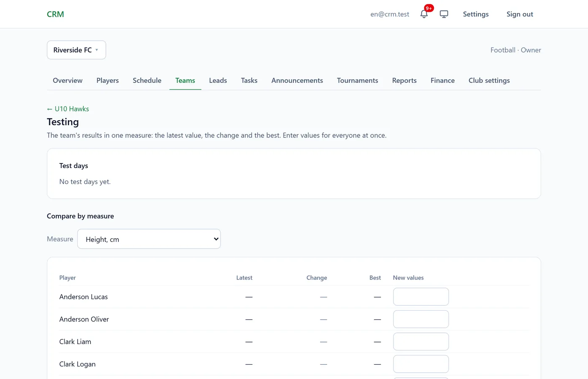Go back to U10 Hawks team

[68, 109]
